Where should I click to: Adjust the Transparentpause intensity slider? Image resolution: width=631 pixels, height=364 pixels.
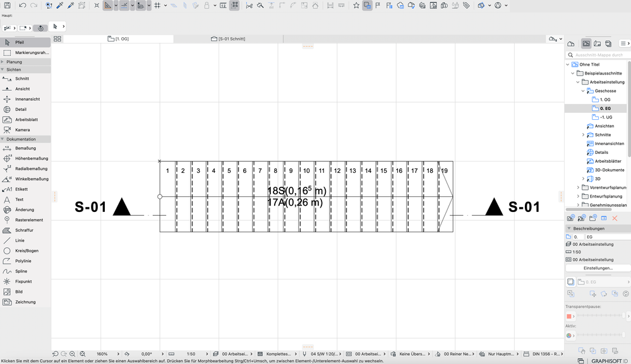(601, 316)
